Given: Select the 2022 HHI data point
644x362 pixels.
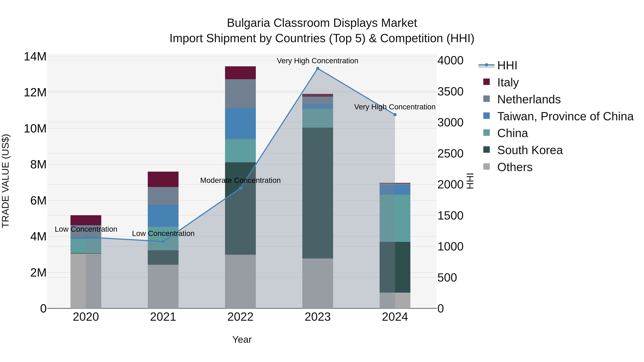Looking at the screenshot, I should click(x=240, y=188).
